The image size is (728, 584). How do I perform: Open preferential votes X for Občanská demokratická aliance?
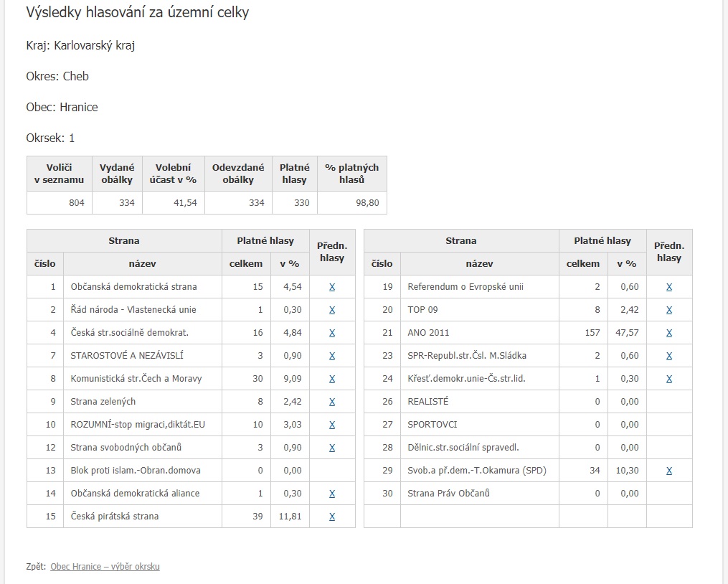pyautogui.click(x=332, y=494)
